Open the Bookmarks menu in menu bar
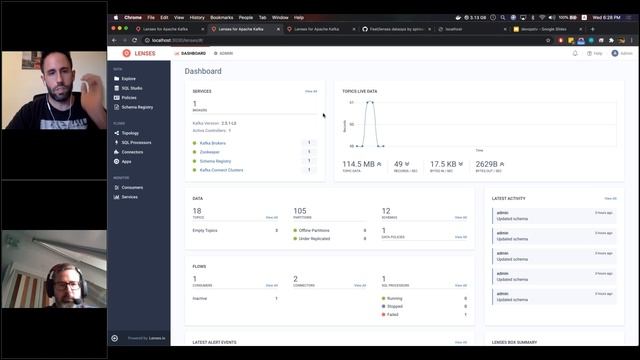 pos(222,18)
